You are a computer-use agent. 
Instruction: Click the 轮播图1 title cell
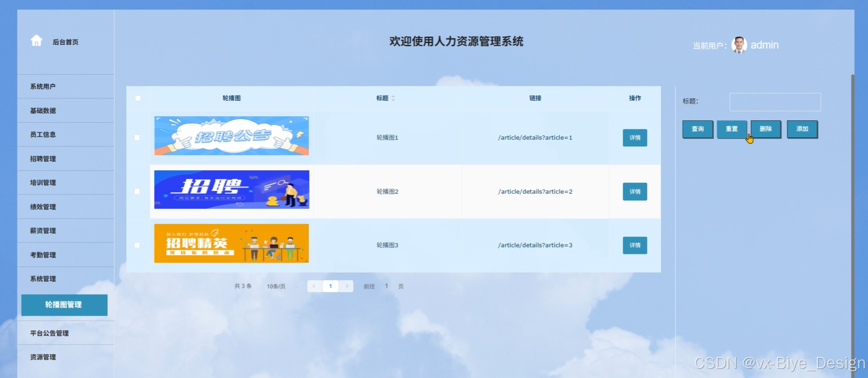387,137
